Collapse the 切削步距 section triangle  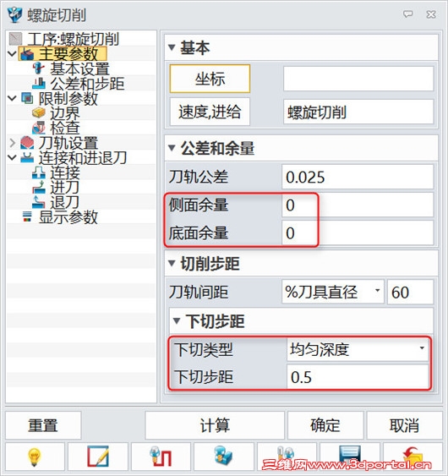(x=172, y=263)
